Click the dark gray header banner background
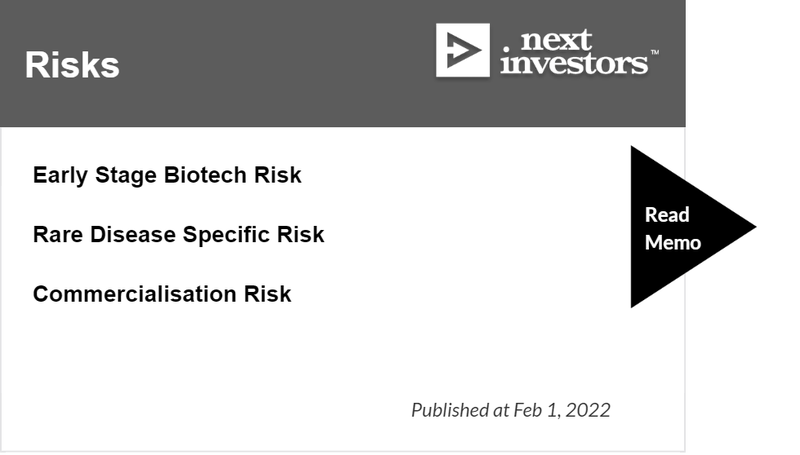Viewport: 800px width, 455px height. tap(255, 102)
